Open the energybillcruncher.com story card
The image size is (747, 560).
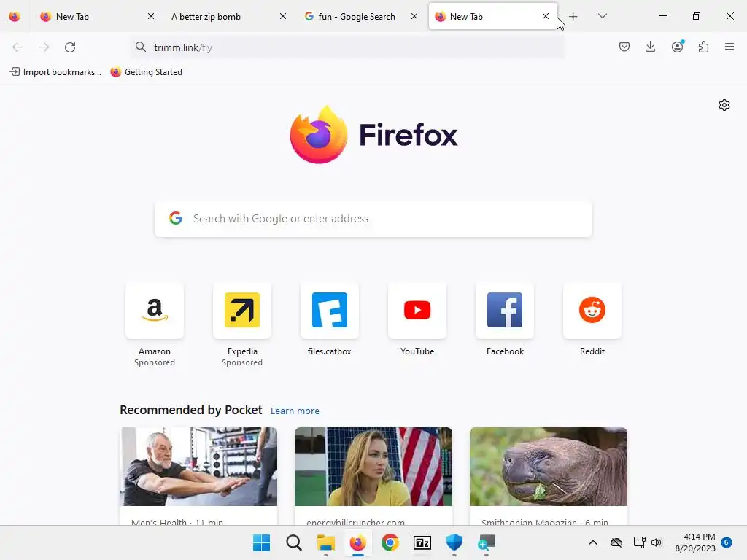[x=373, y=476]
